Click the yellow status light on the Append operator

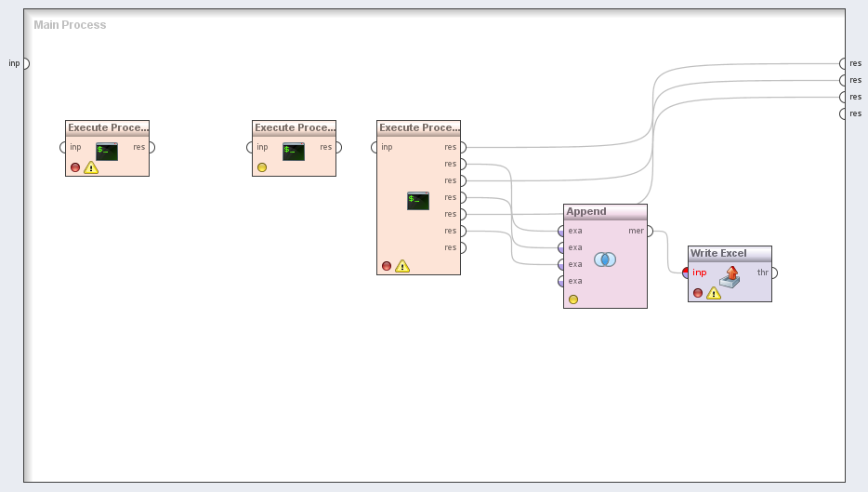click(573, 299)
